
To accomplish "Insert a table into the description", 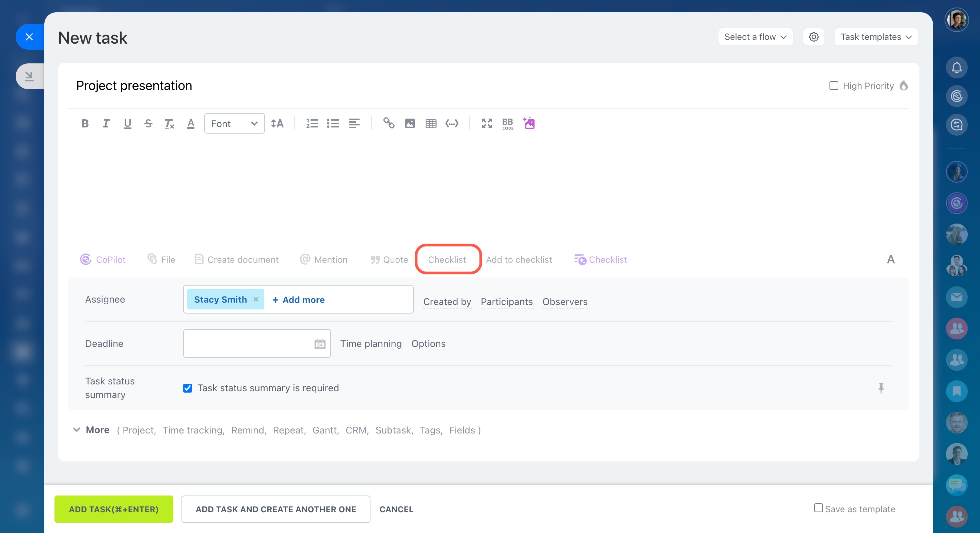I will pos(431,123).
